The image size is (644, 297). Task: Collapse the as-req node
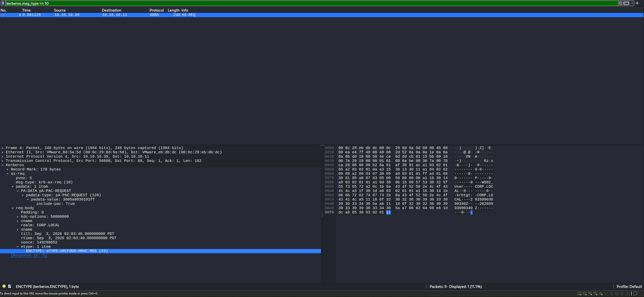(x=8, y=174)
